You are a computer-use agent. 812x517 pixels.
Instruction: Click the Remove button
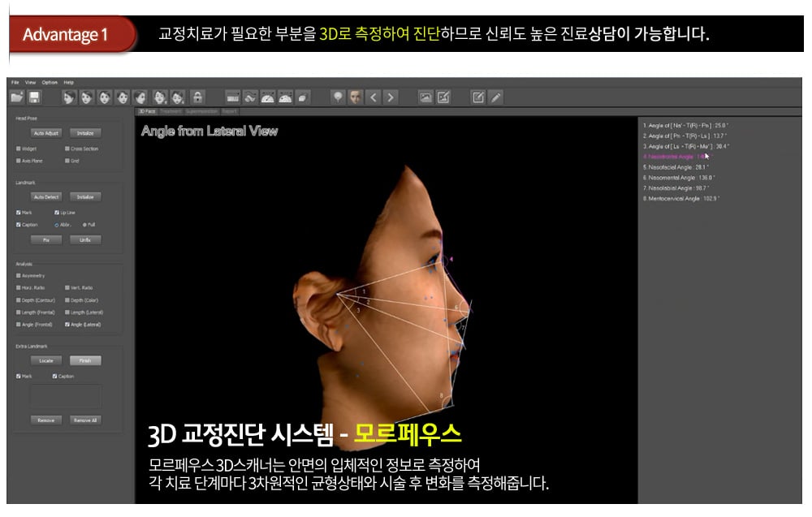pos(46,420)
